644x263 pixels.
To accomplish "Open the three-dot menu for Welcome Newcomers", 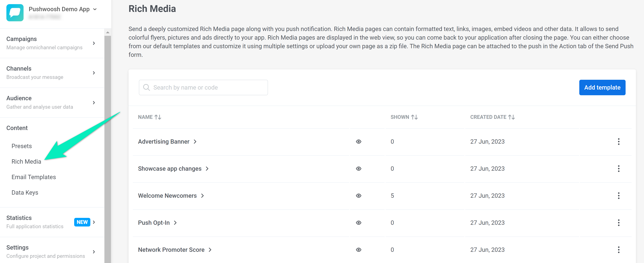I will (x=619, y=196).
